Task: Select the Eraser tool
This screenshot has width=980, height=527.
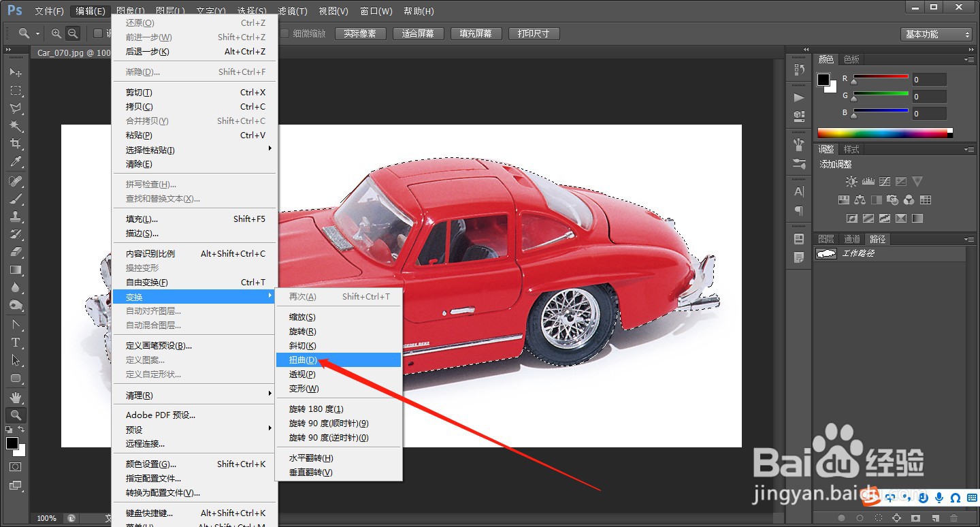Action: coord(16,252)
